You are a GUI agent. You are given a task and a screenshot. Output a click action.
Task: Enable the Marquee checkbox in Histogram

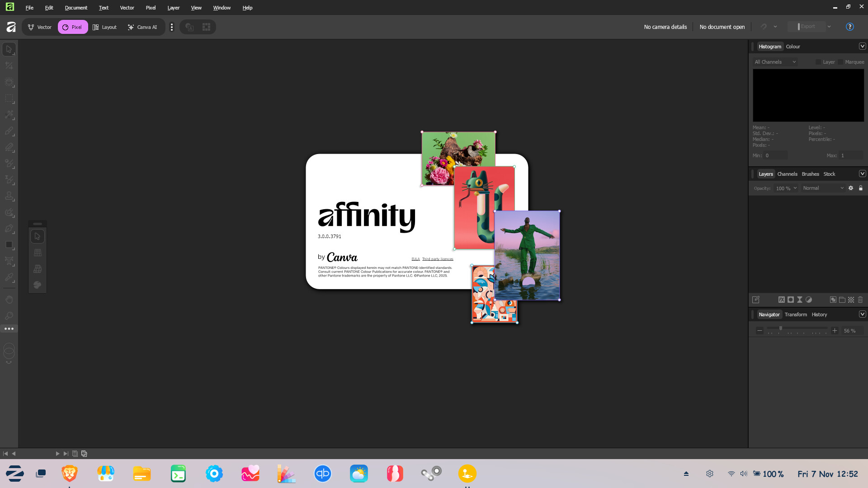click(x=840, y=62)
